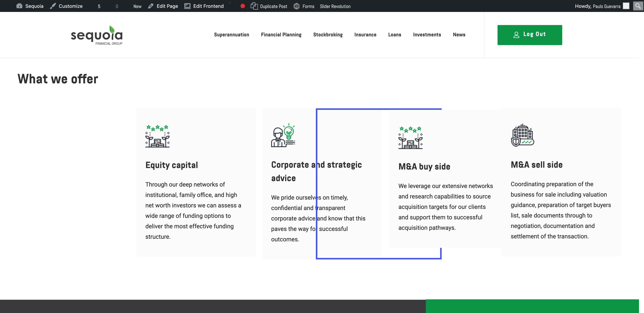Click the Gravity Forms icon
This screenshot has height=313, width=644.
pos(296,6)
